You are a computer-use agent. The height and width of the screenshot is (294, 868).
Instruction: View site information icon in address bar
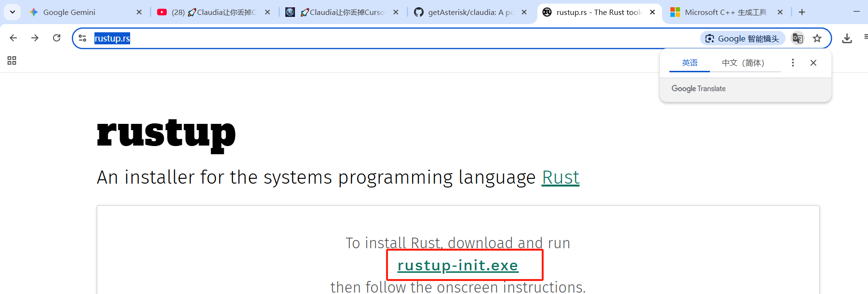(82, 38)
